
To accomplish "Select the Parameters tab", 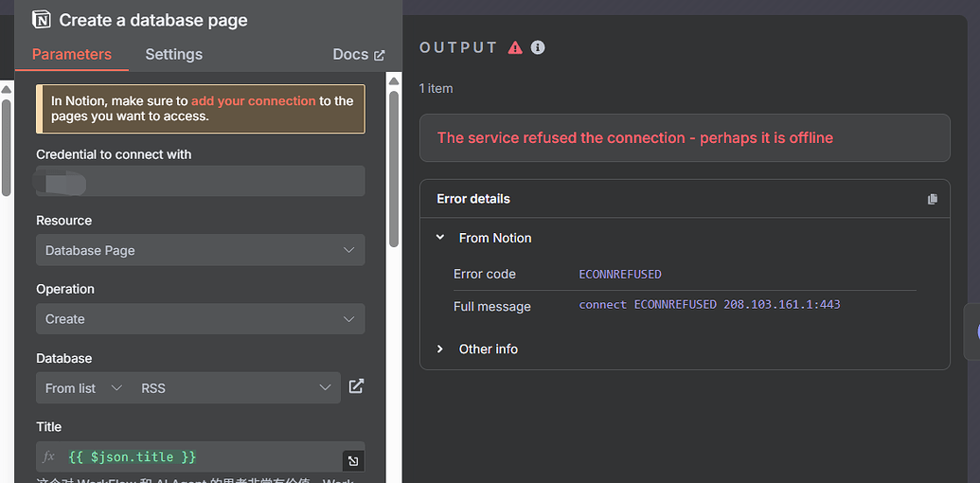I will pyautogui.click(x=72, y=54).
